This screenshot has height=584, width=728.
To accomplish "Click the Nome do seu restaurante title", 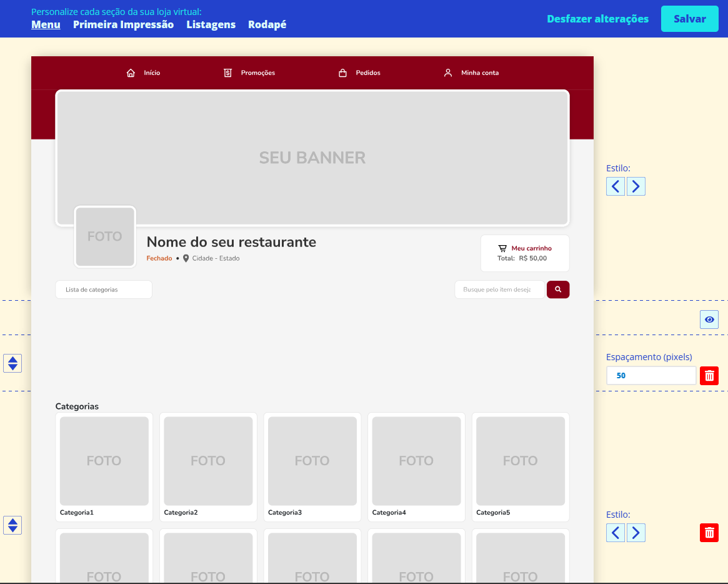I will coord(231,242).
